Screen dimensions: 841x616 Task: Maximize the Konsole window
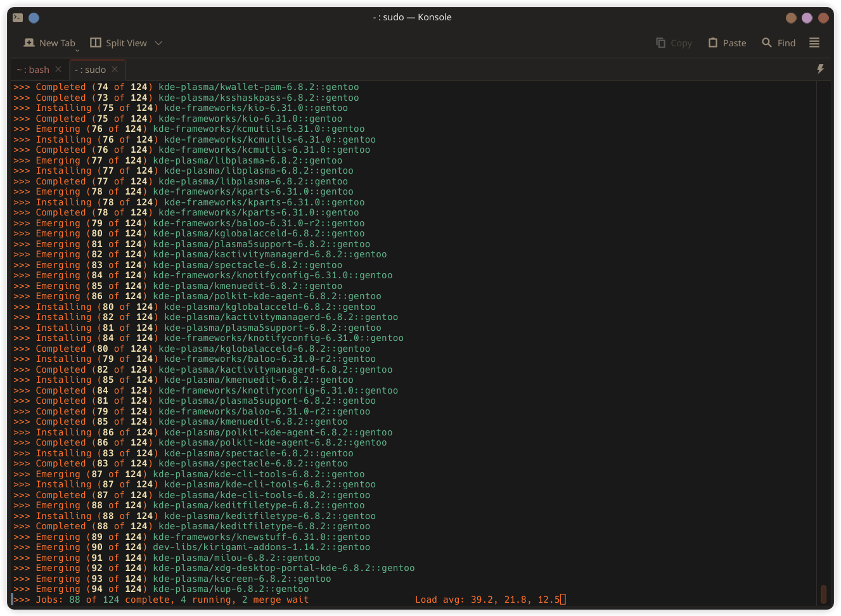pos(807,18)
